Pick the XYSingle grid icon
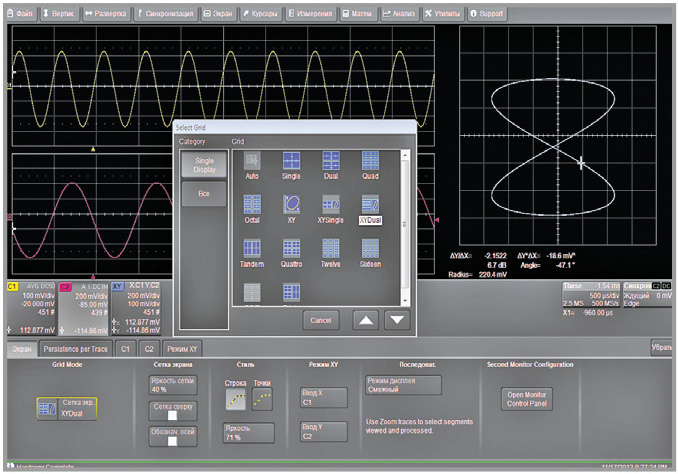 point(331,205)
